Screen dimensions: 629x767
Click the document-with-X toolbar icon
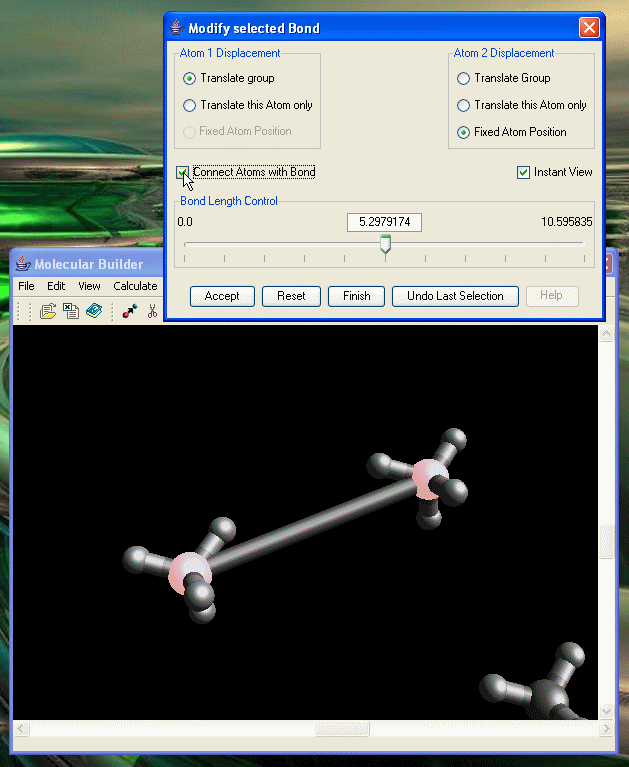(x=71, y=311)
